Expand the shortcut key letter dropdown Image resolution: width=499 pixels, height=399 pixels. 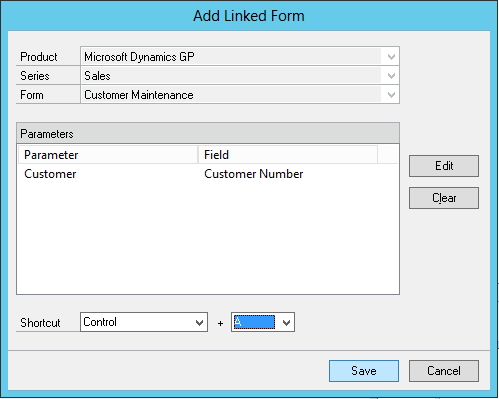coord(286,322)
